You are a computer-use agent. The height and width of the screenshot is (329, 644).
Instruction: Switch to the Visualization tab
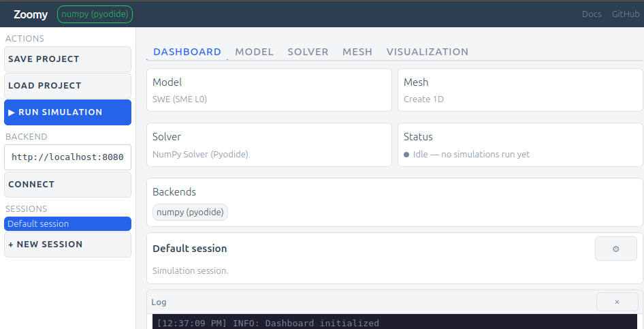tap(427, 52)
